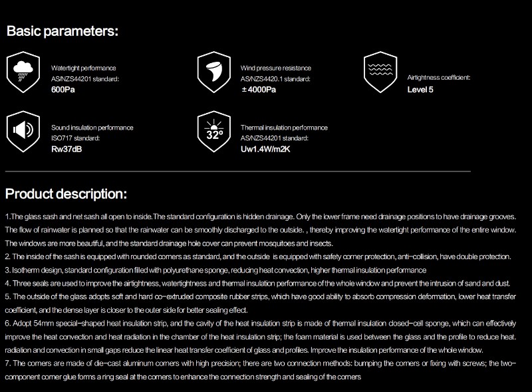Viewport: 532px width, 392px height.
Task: Click the Uw1.4W/m2K thermal value
Action: coord(265,149)
